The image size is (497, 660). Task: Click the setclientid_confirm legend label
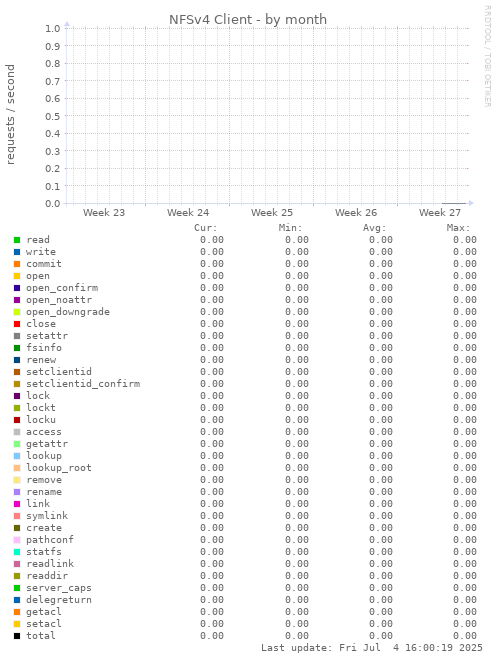coord(83,384)
